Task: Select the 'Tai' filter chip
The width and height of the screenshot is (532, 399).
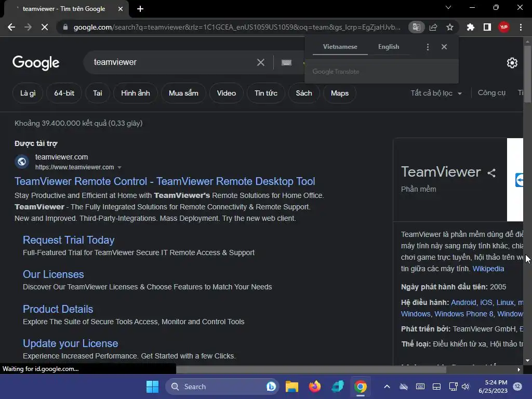Action: [98, 93]
